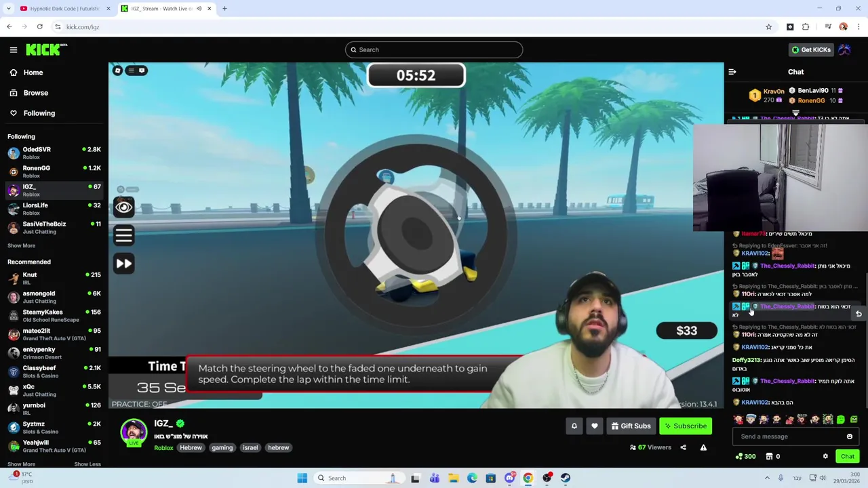Open the emoji picker in message box
This screenshot has height=488, width=868.
point(850,437)
